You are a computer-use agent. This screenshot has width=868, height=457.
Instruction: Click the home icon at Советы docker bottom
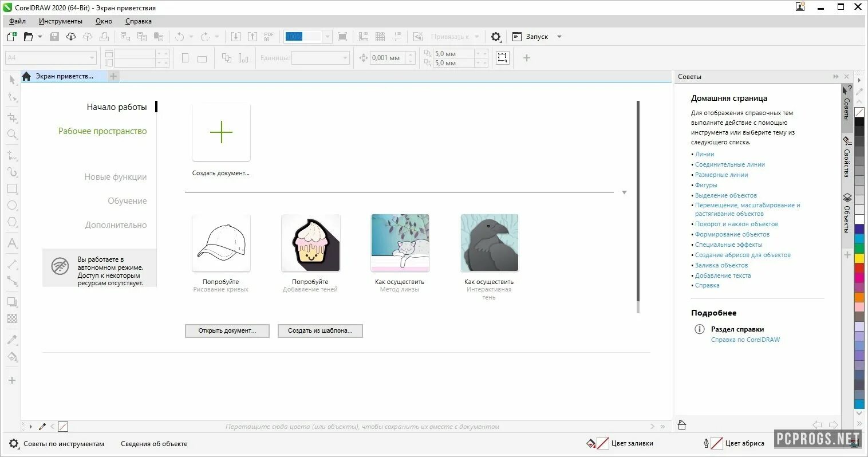pyautogui.click(x=682, y=425)
